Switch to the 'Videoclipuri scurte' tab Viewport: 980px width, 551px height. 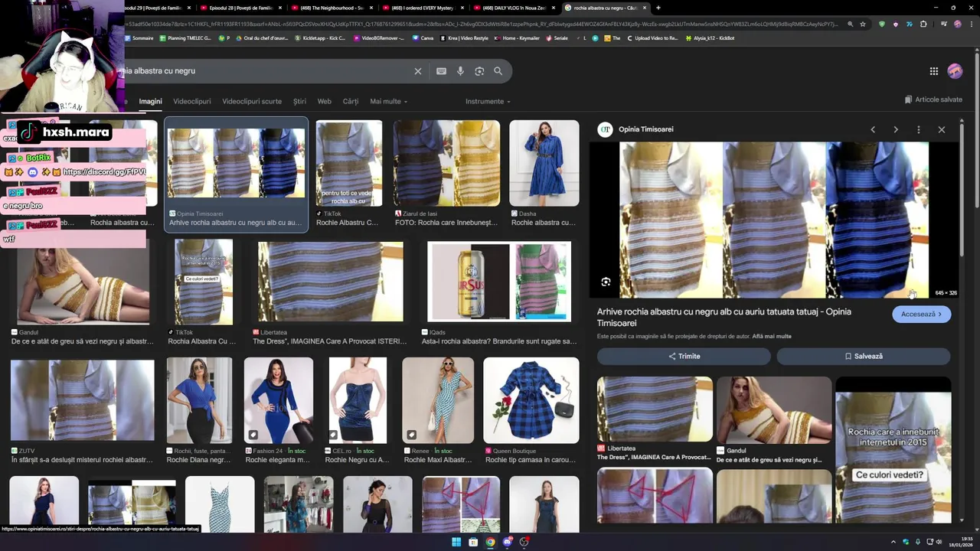pyautogui.click(x=252, y=101)
